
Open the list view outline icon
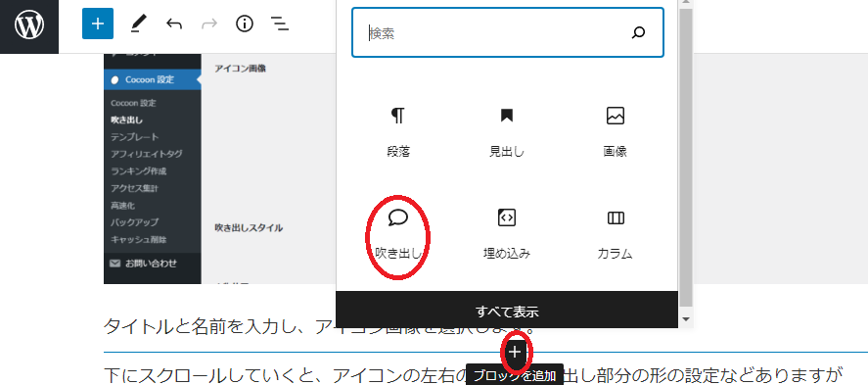(280, 24)
